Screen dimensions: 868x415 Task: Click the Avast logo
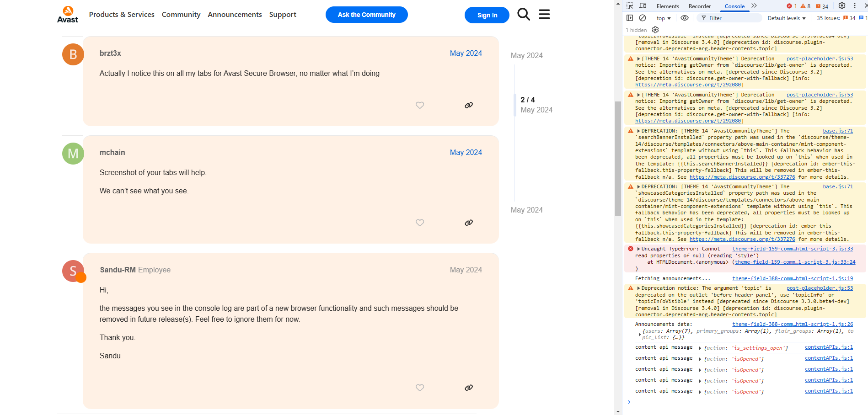click(68, 15)
